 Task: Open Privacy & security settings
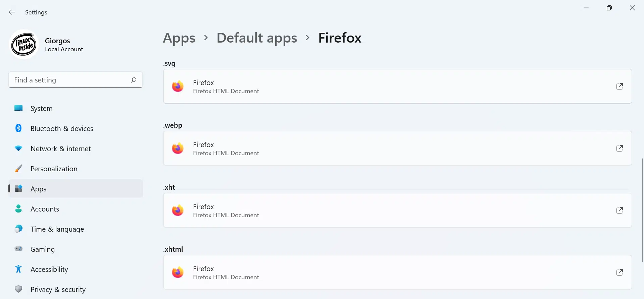[x=76, y=289]
